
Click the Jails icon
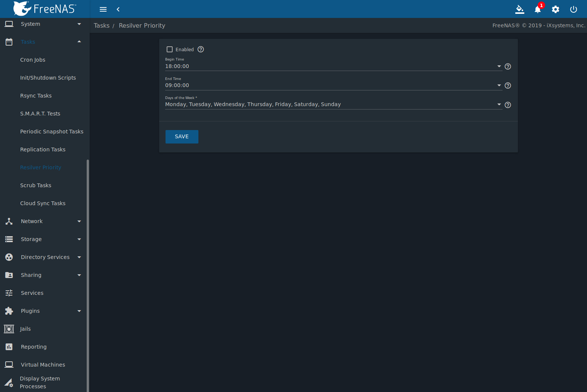tap(9, 329)
